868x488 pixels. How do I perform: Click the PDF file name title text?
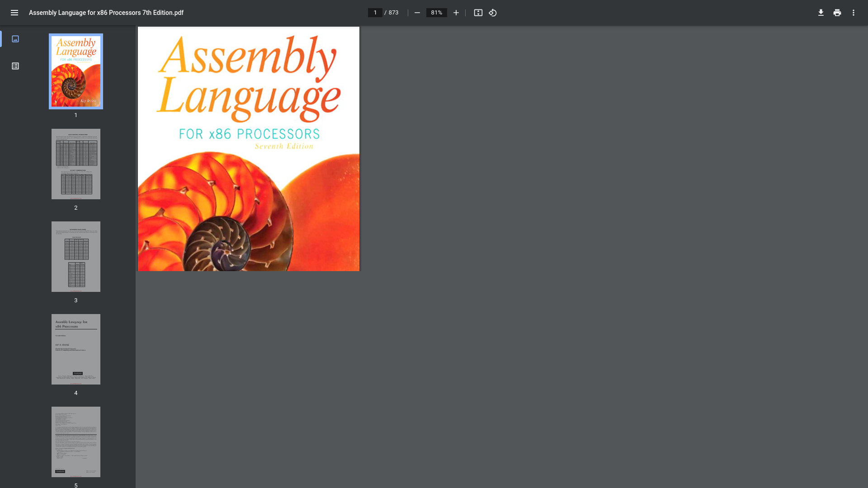pos(106,13)
